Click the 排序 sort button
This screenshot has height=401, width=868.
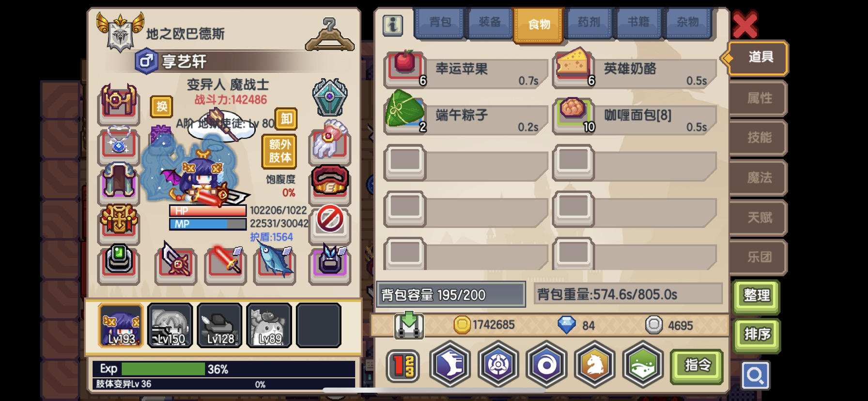tap(757, 335)
